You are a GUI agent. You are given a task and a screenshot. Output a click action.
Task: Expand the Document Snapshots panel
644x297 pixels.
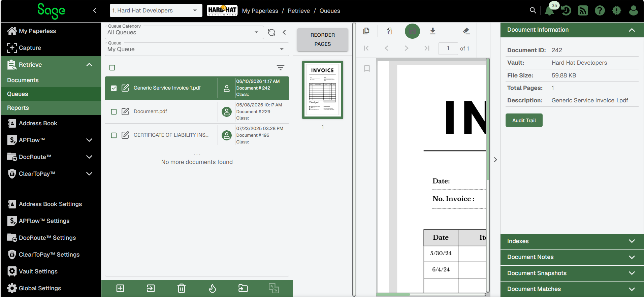(572, 273)
